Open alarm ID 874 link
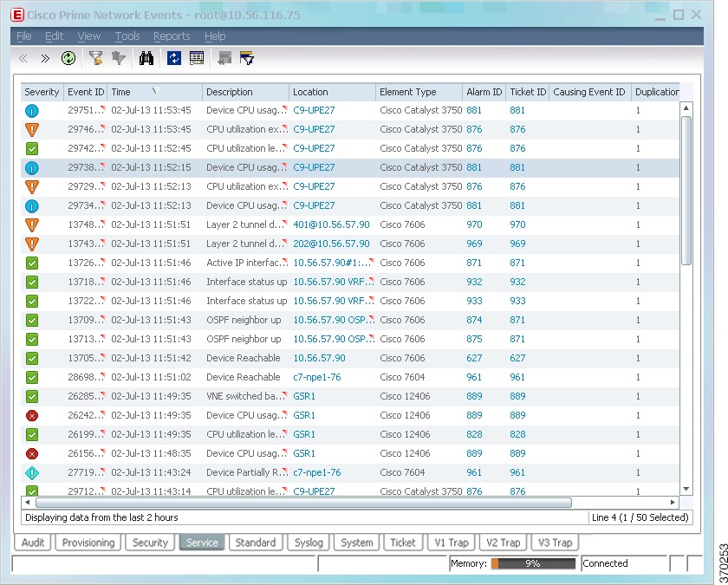Image resolution: width=728 pixels, height=585 pixels. point(475,321)
